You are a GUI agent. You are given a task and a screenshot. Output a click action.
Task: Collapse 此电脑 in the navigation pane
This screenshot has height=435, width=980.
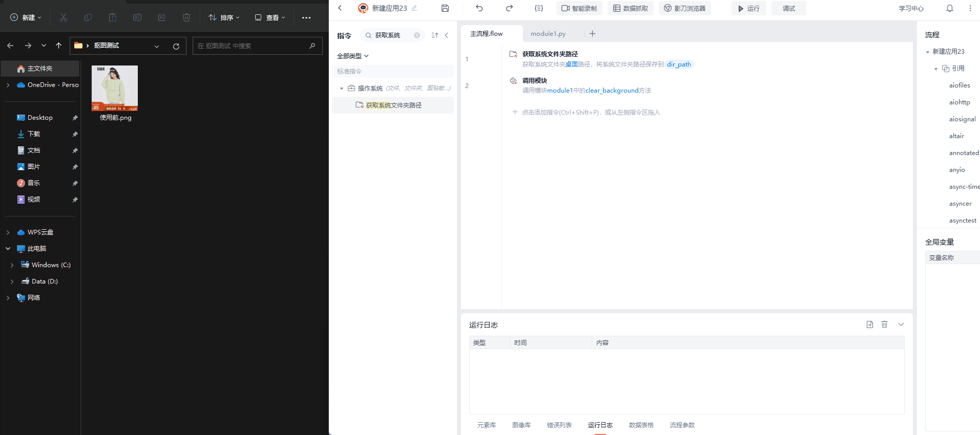coord(8,249)
